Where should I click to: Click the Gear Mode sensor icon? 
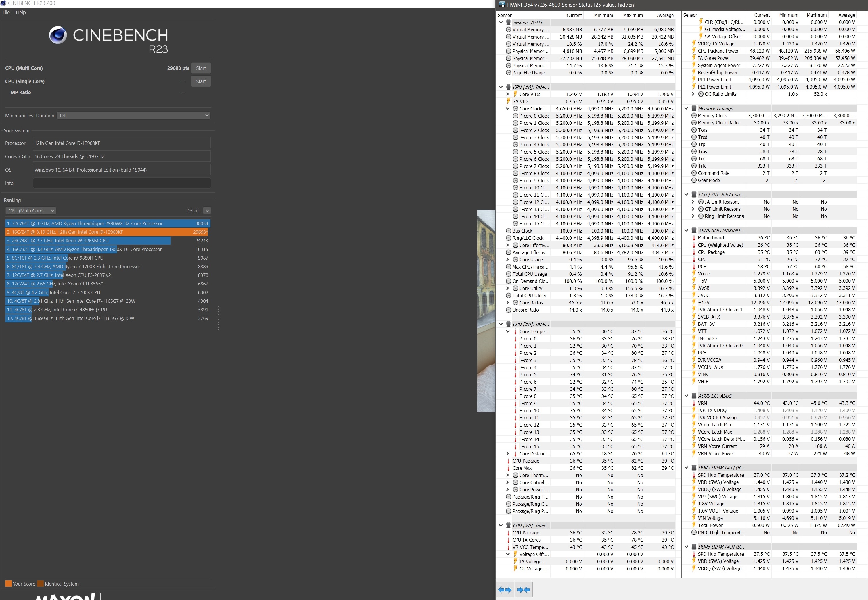tap(694, 181)
